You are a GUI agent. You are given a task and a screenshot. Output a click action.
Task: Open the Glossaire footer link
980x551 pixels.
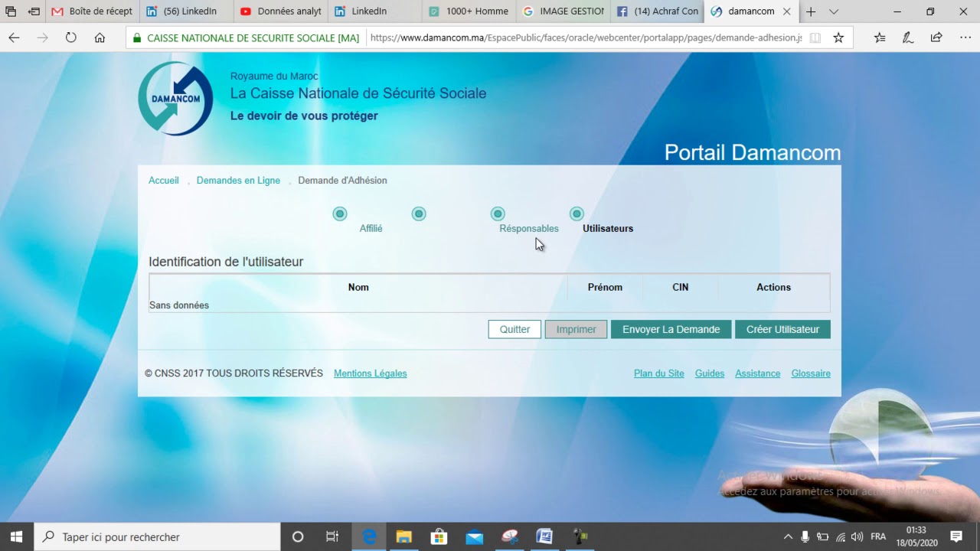coord(811,373)
